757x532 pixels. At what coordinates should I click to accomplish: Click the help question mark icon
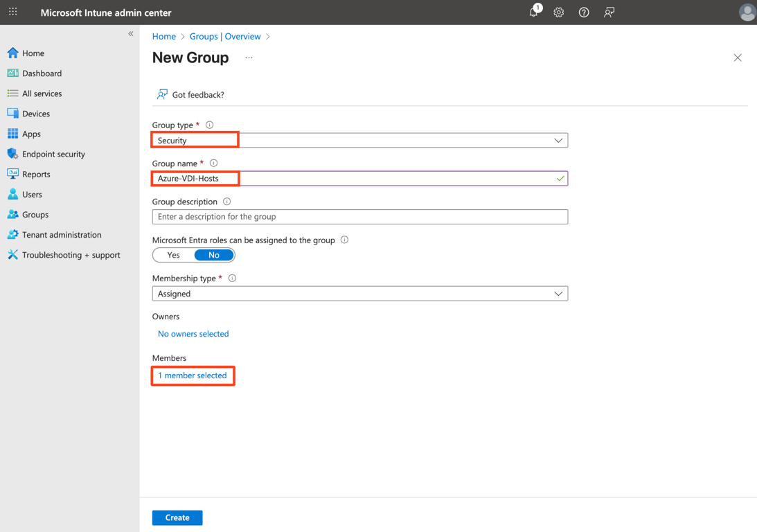coord(584,12)
